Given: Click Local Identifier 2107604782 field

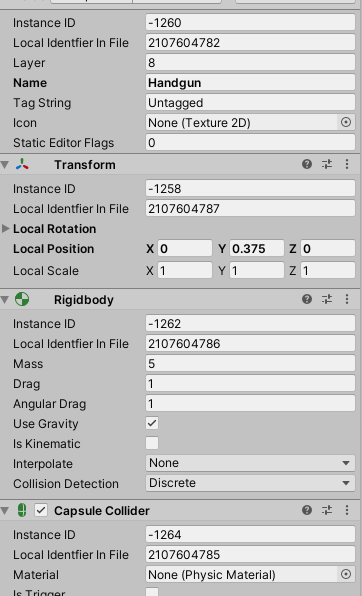Looking at the screenshot, I should [x=250, y=43].
